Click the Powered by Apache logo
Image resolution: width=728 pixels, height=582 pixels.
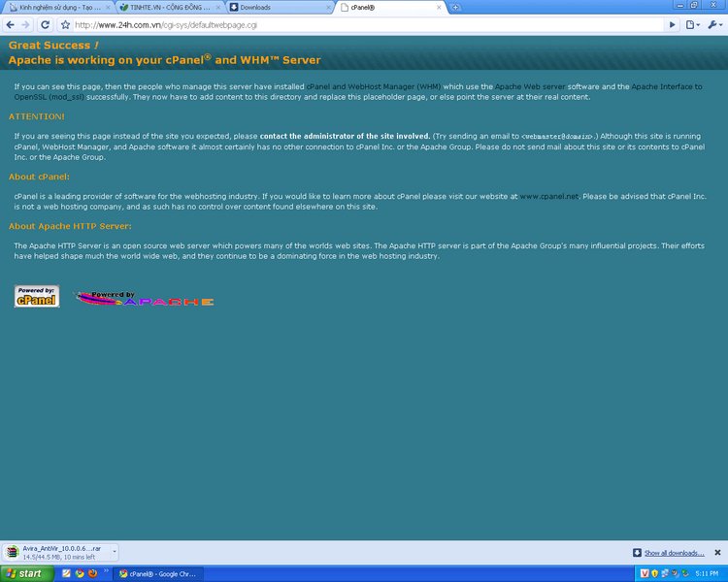click(x=144, y=299)
